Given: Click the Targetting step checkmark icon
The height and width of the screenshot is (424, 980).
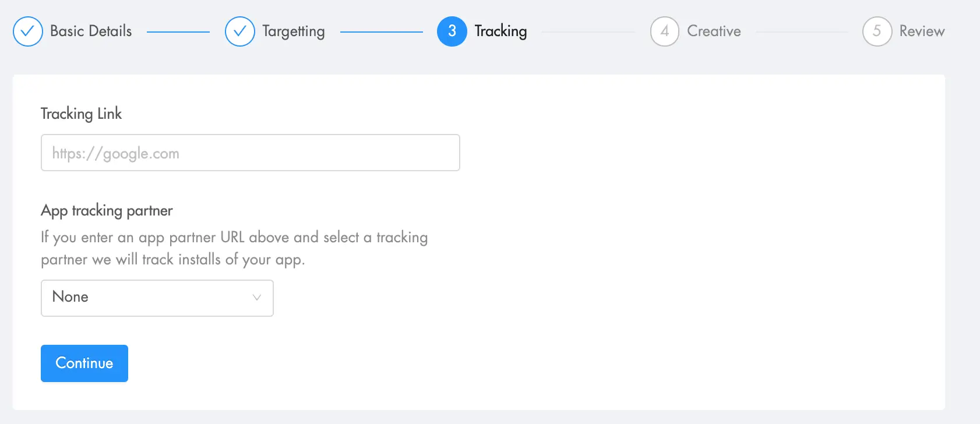Looking at the screenshot, I should (239, 31).
